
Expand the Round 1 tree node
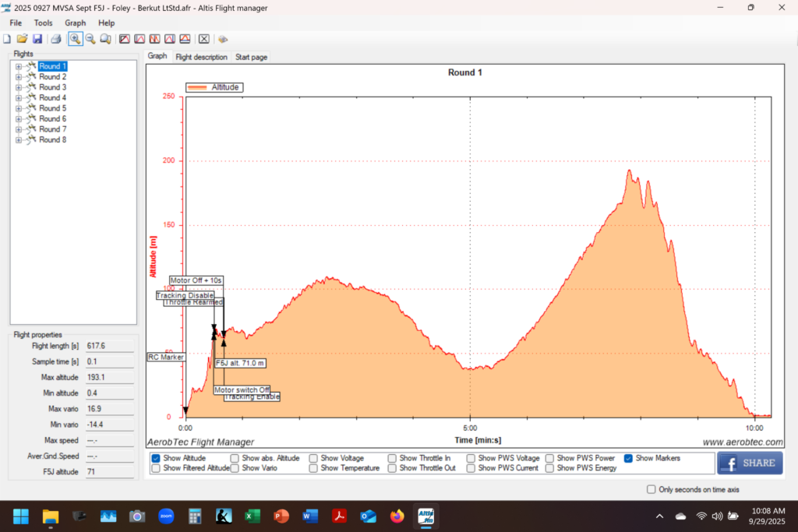point(18,67)
